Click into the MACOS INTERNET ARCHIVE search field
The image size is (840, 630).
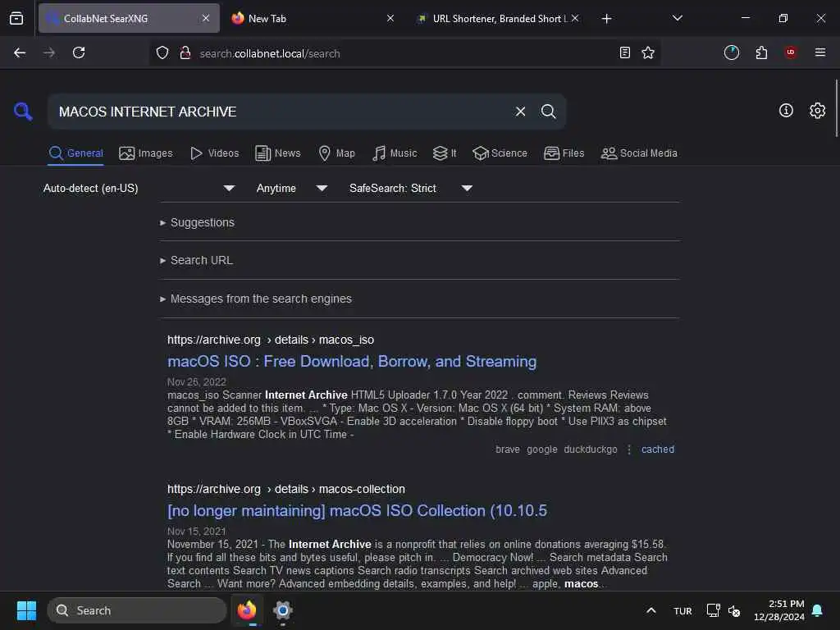pos(279,112)
